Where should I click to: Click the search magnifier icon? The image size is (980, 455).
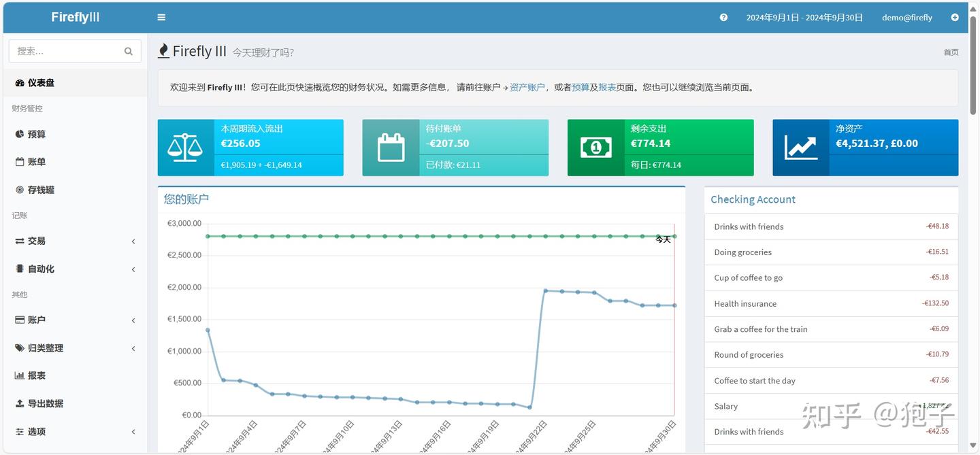pos(129,51)
